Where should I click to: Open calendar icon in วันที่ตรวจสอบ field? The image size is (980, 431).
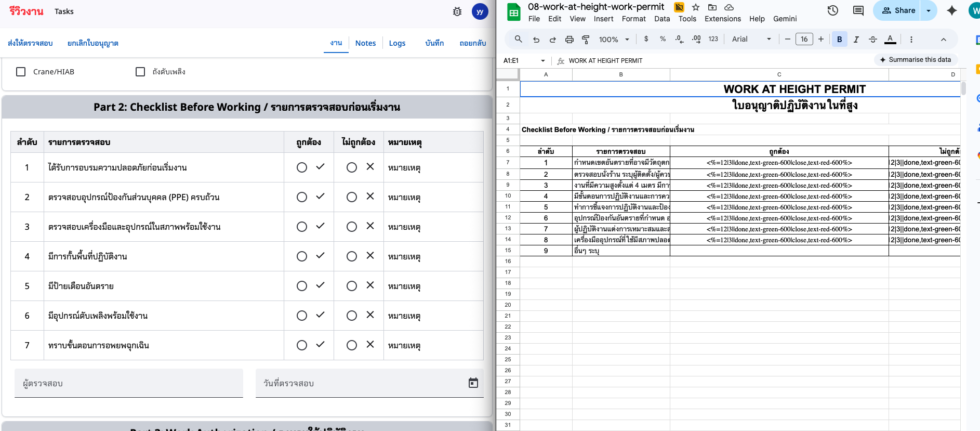click(473, 383)
